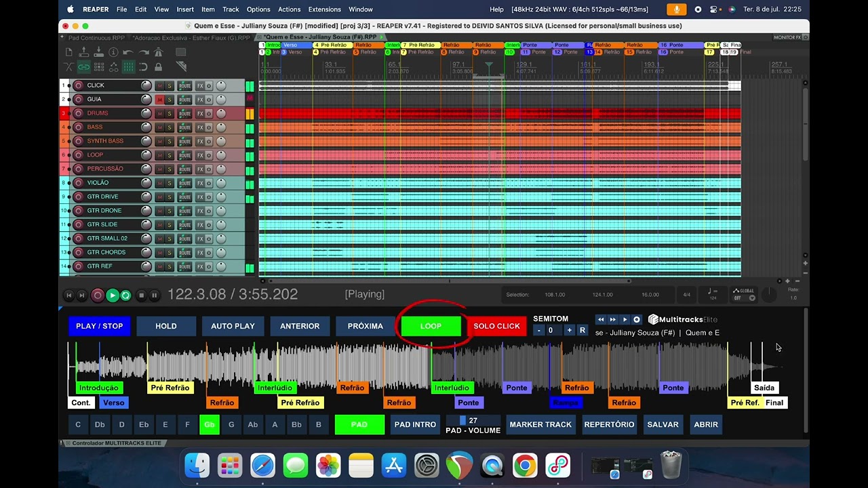
Task: Decrease semitone with minus button
Action: tap(539, 331)
